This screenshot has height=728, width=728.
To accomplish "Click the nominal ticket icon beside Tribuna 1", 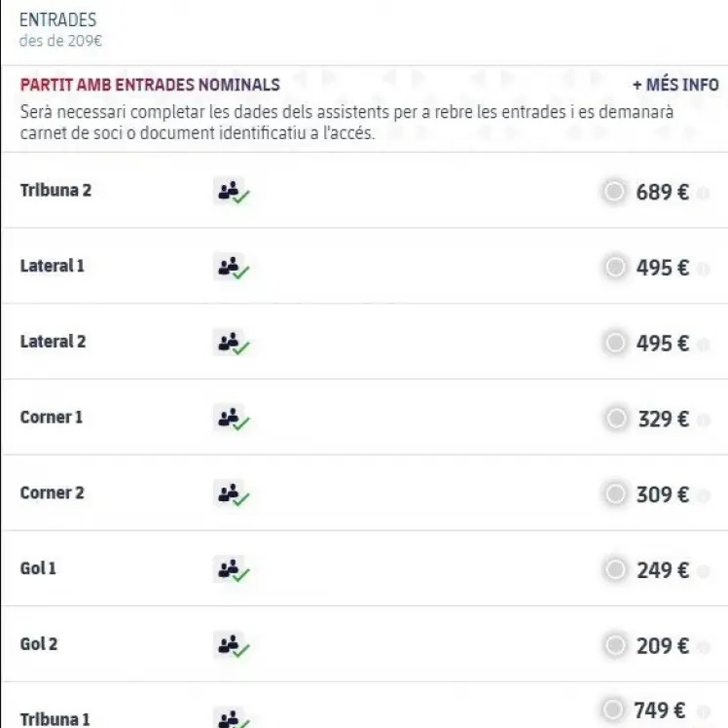I will pyautogui.click(x=233, y=718).
